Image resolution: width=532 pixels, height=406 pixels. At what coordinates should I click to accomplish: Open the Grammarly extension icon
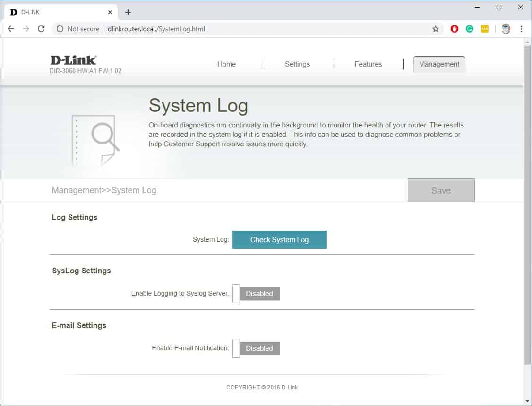point(470,29)
